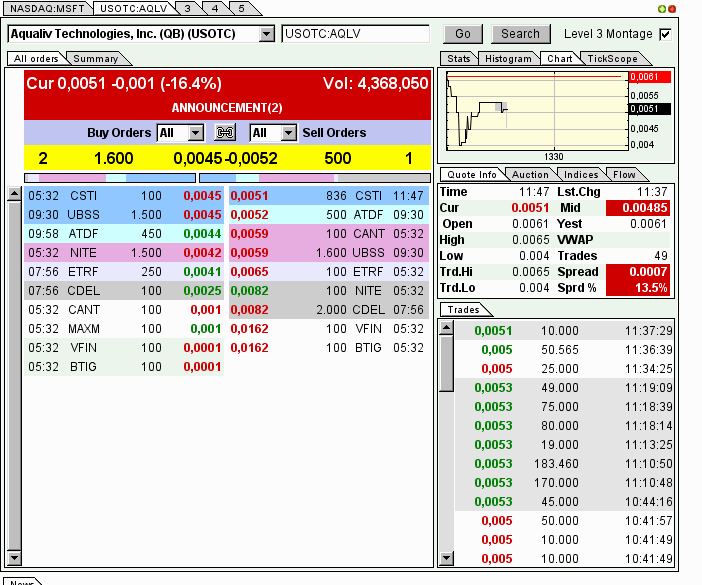Click the link icon between Buy and Sell Orders
Image resolution: width=702 pixels, height=585 pixels.
(225, 132)
